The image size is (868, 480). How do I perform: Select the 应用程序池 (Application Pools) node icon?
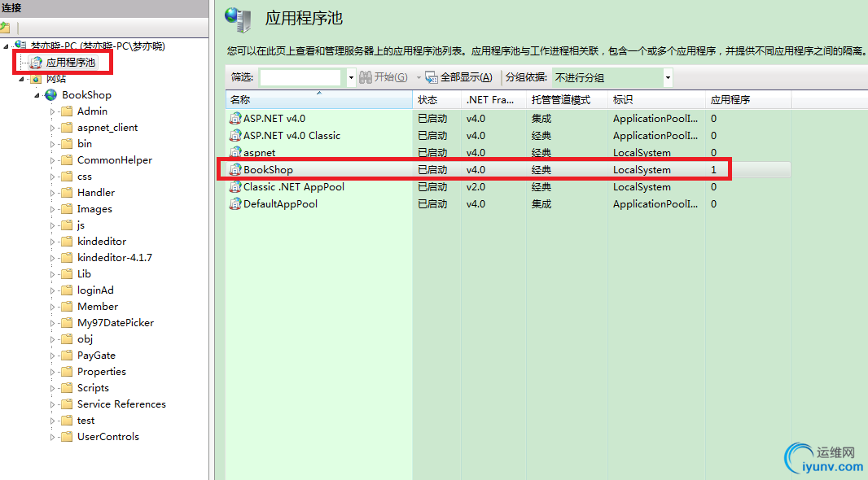(36, 62)
